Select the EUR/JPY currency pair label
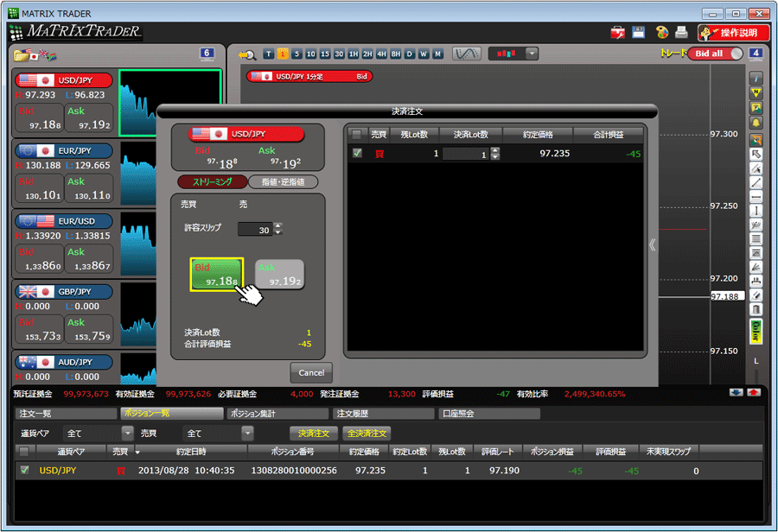 point(63,151)
